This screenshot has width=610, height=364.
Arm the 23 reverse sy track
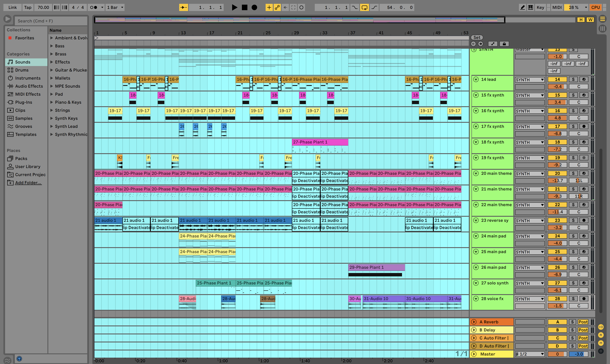click(x=584, y=221)
